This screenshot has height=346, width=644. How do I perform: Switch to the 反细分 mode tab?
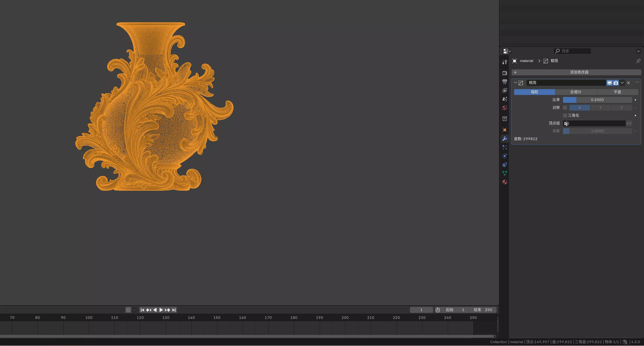pyautogui.click(x=576, y=92)
